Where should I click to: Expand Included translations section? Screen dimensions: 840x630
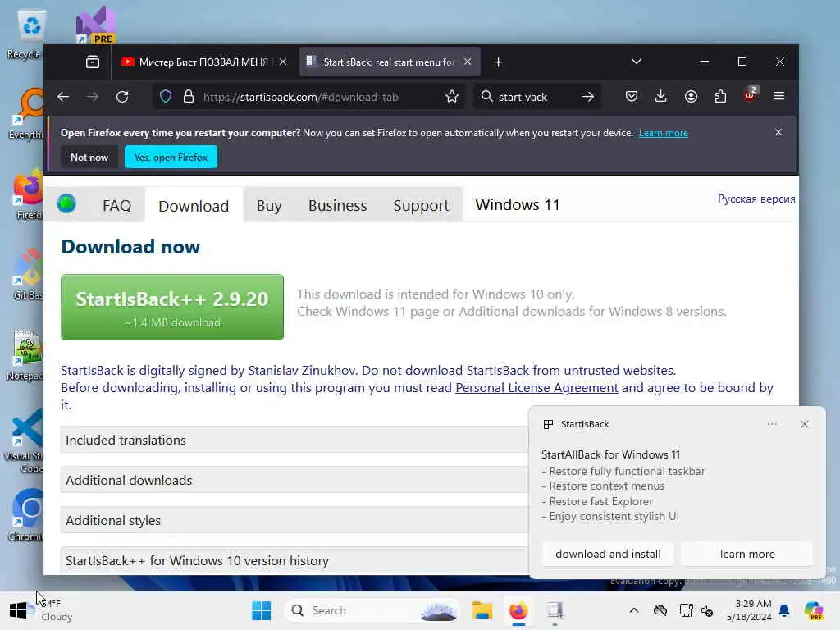pyautogui.click(x=294, y=440)
